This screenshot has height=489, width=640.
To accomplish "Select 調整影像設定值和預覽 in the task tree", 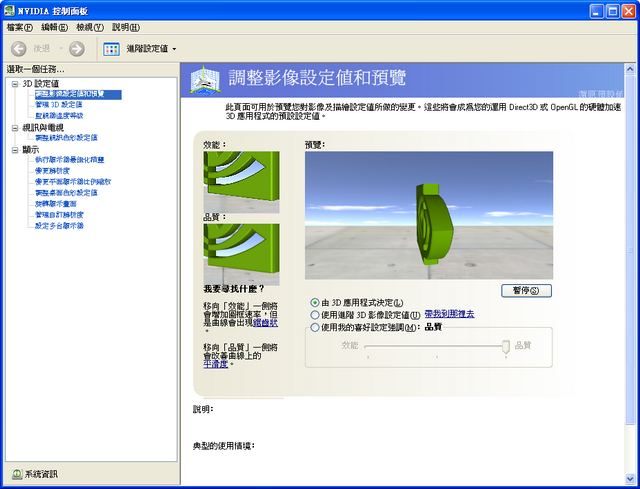I will point(78,95).
